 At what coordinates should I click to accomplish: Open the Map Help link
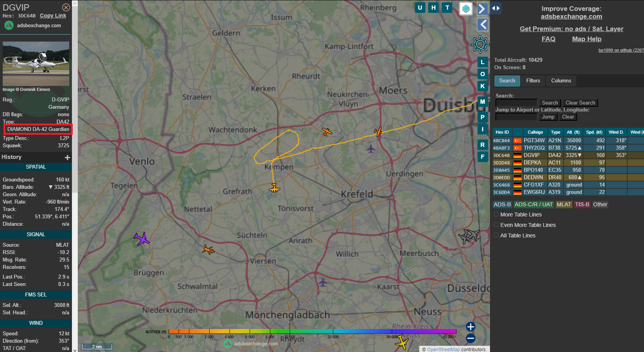coord(586,39)
